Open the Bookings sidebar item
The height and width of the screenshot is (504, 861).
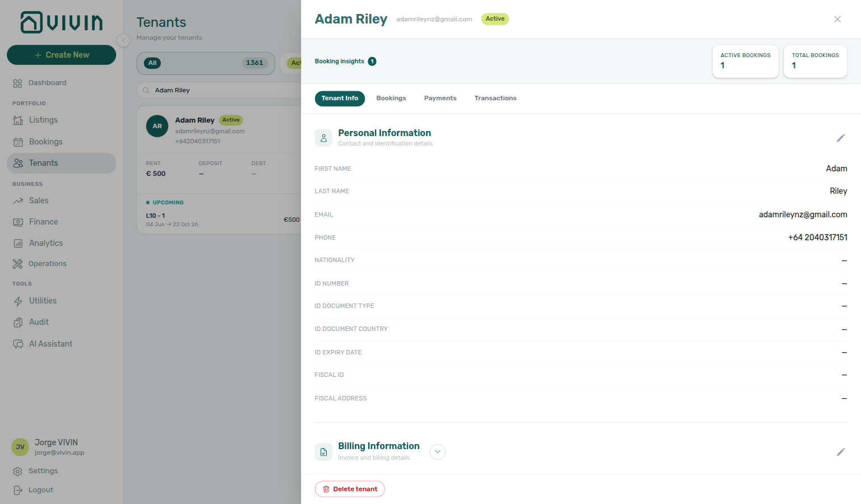[45, 142]
